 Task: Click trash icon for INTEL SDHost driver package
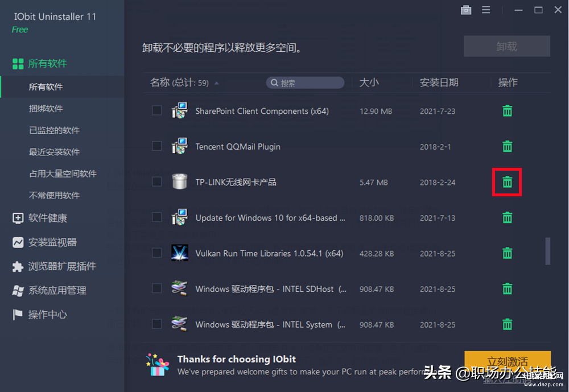tap(508, 289)
